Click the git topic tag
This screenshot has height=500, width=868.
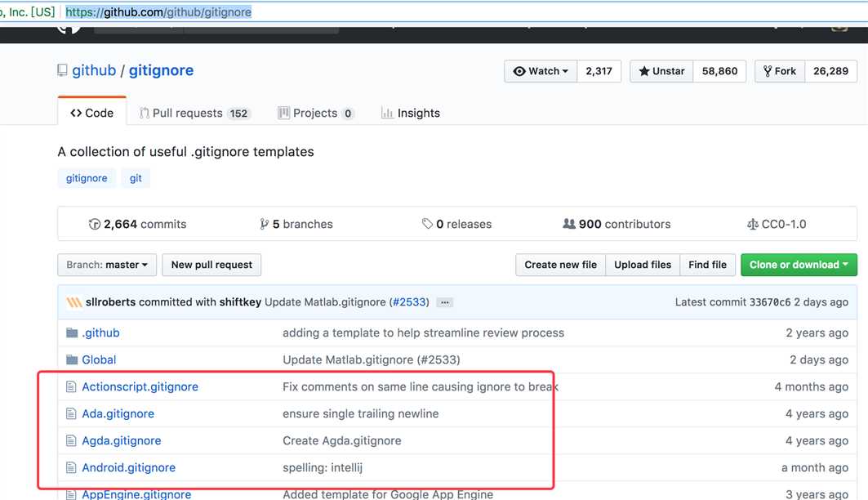click(136, 178)
